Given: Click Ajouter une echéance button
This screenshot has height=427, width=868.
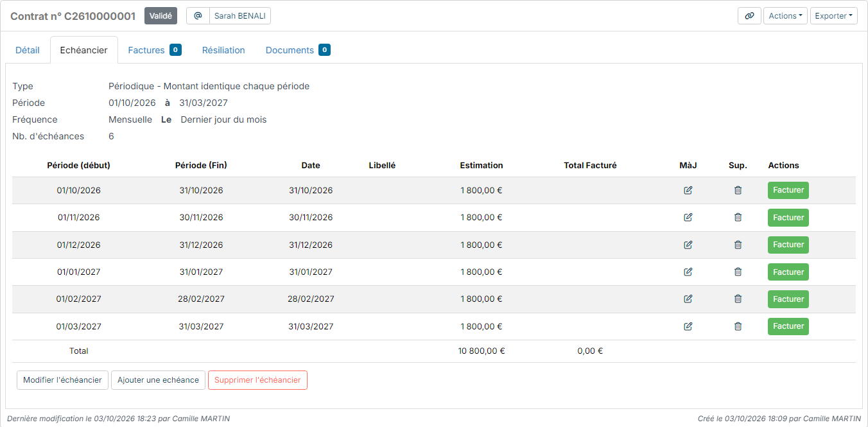Looking at the screenshot, I should [158, 380].
